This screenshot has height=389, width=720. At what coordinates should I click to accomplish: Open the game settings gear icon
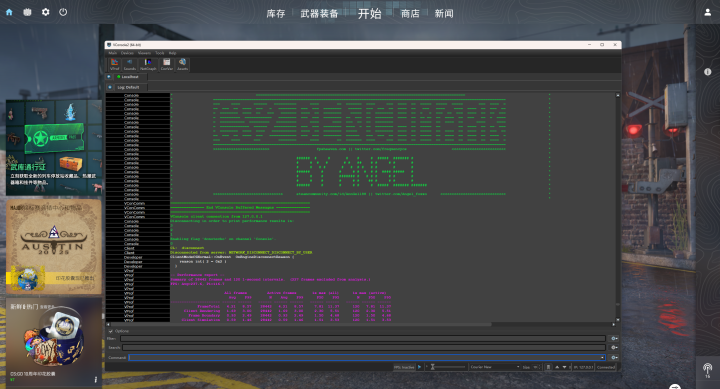click(x=45, y=12)
